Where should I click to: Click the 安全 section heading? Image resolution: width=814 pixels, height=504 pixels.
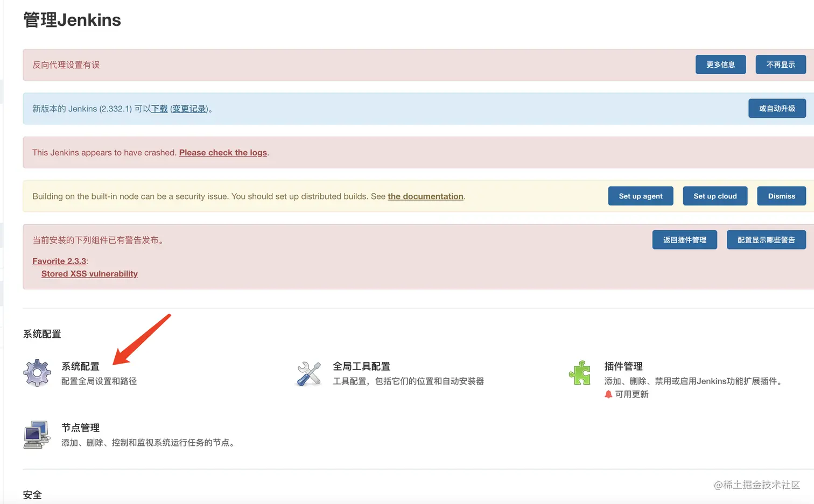click(32, 495)
